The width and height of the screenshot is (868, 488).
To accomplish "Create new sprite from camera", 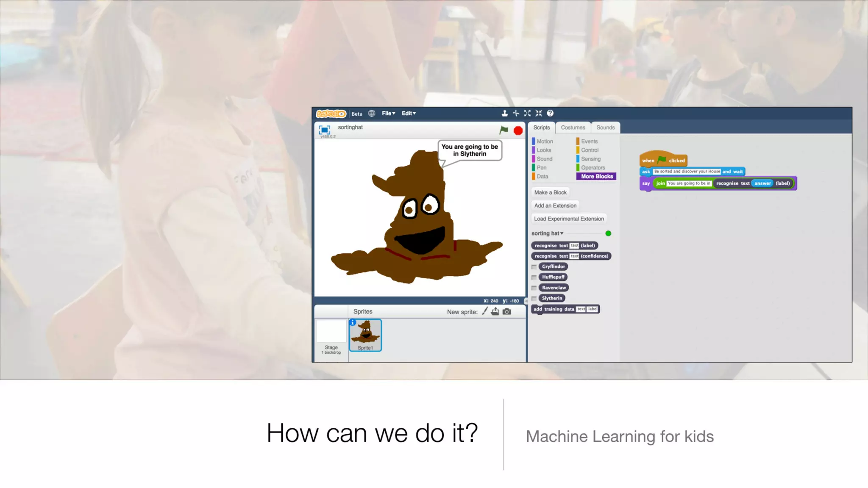I will [x=507, y=311].
